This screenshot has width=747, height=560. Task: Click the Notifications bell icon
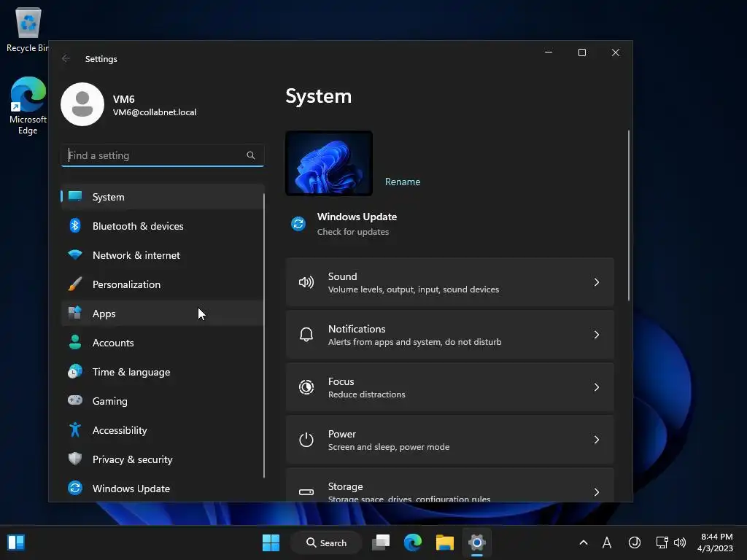[x=306, y=335]
